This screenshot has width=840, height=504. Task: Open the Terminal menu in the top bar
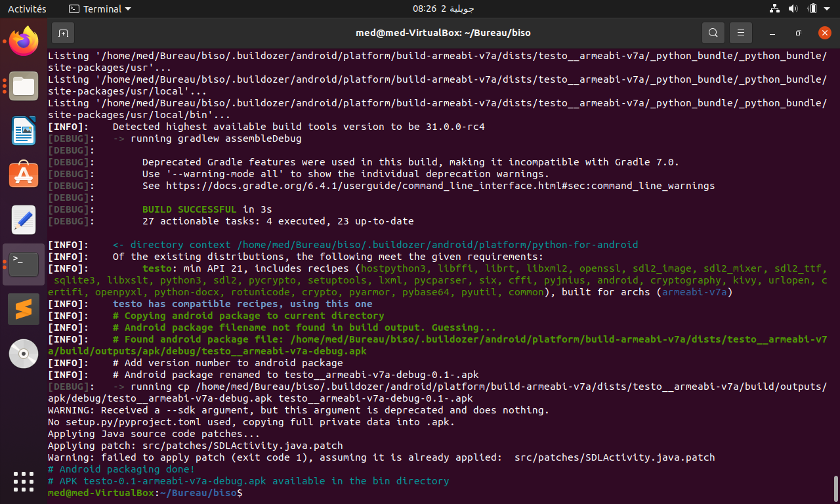(x=98, y=9)
